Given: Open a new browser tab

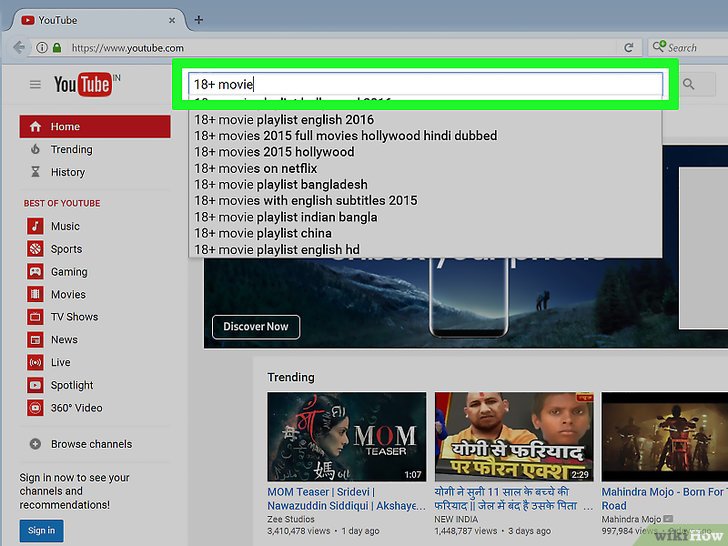Looking at the screenshot, I should click(199, 20).
